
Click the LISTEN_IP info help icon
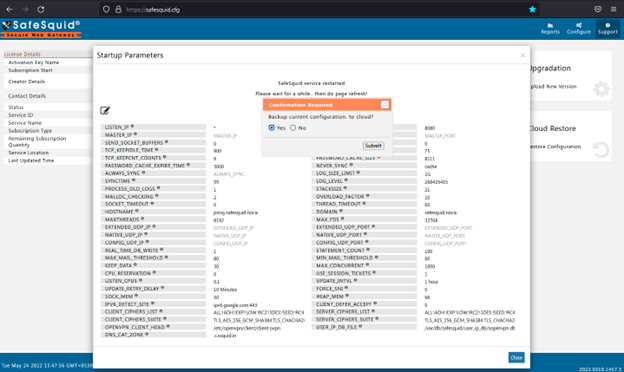(x=133, y=127)
